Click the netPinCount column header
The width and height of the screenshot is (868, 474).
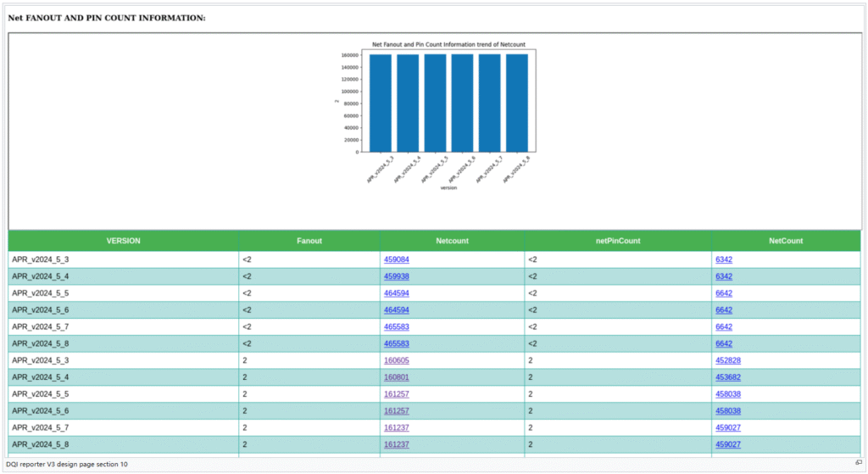(617, 241)
